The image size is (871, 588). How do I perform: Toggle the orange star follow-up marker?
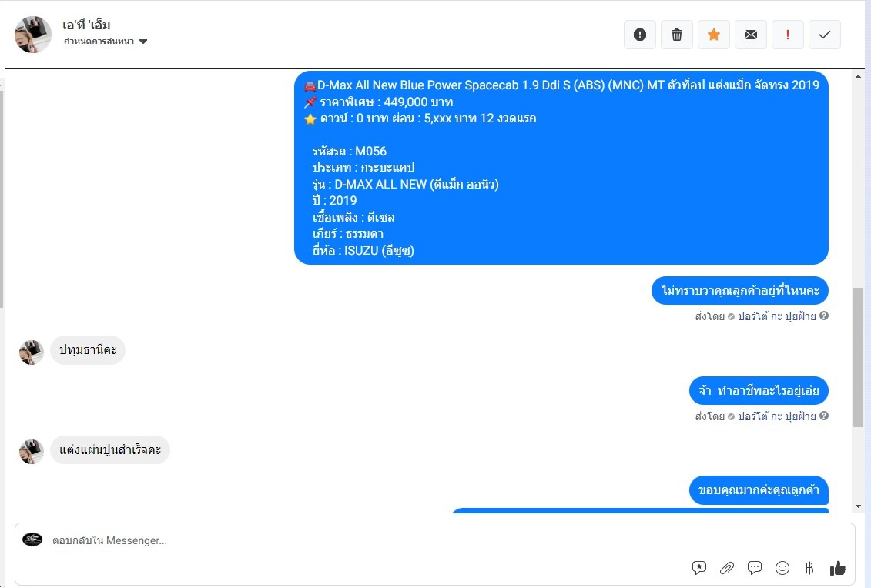coord(714,35)
